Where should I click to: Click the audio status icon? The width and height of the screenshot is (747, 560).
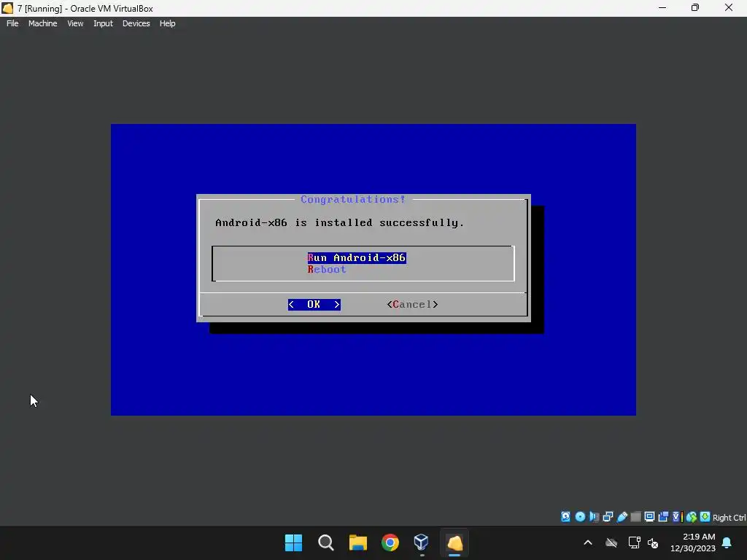tap(594, 517)
